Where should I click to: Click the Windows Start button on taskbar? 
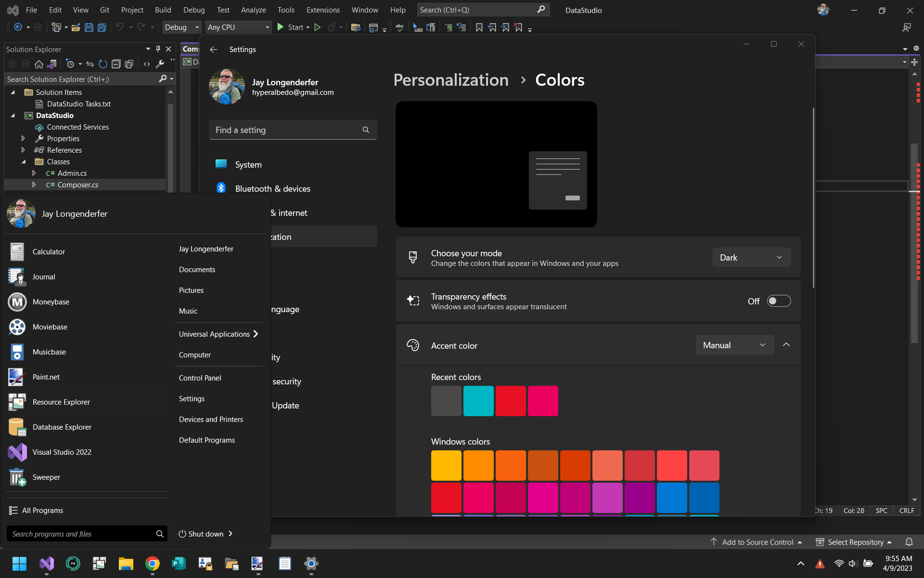pos(19,564)
